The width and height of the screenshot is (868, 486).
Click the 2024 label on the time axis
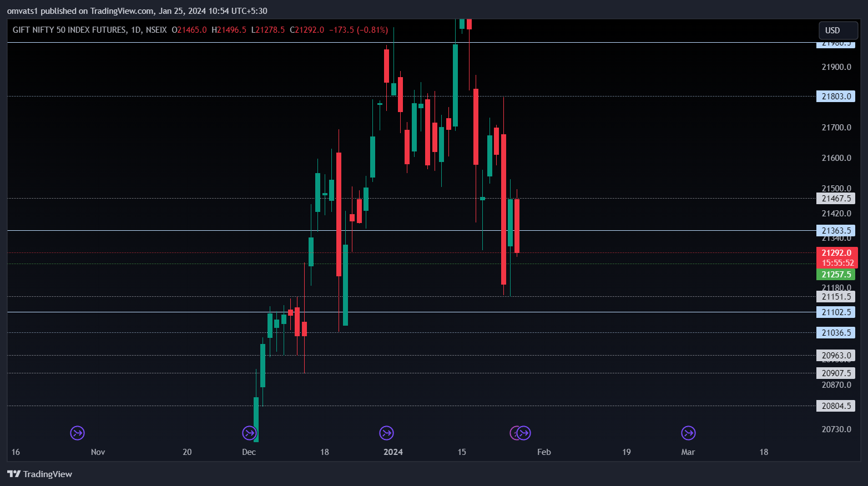[x=393, y=452]
